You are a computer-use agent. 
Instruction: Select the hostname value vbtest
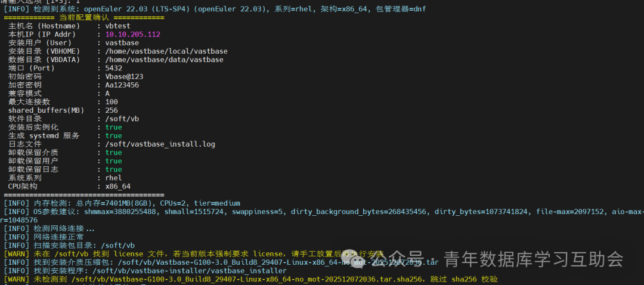(118, 26)
